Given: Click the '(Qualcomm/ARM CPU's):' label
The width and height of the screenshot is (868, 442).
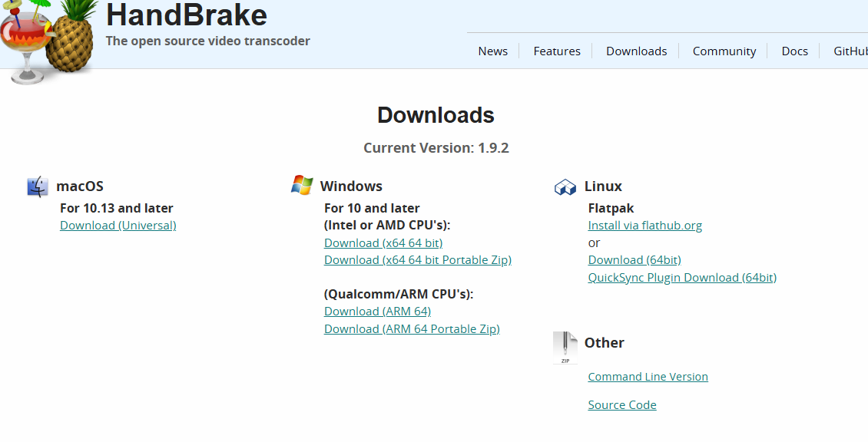Looking at the screenshot, I should [399, 295].
